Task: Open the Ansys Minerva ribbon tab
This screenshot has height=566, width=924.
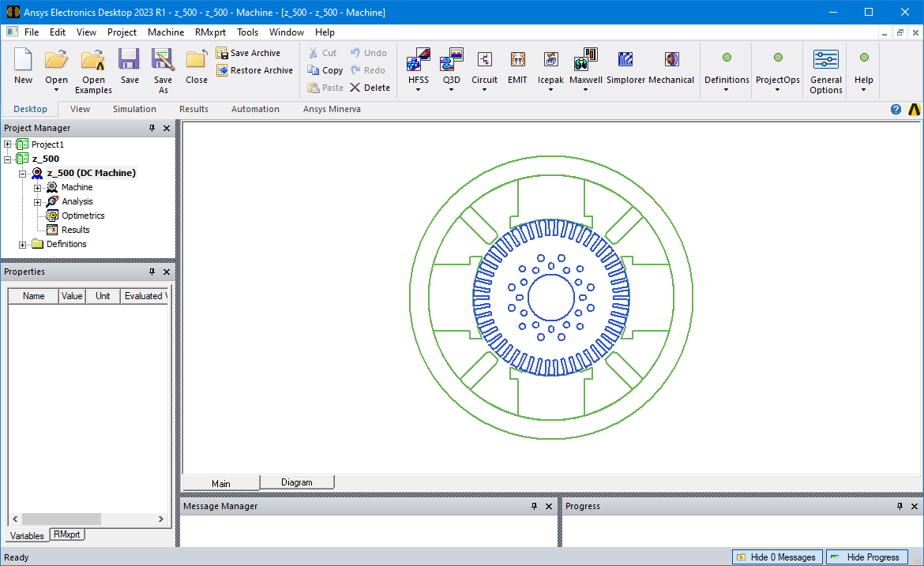Action: click(332, 109)
